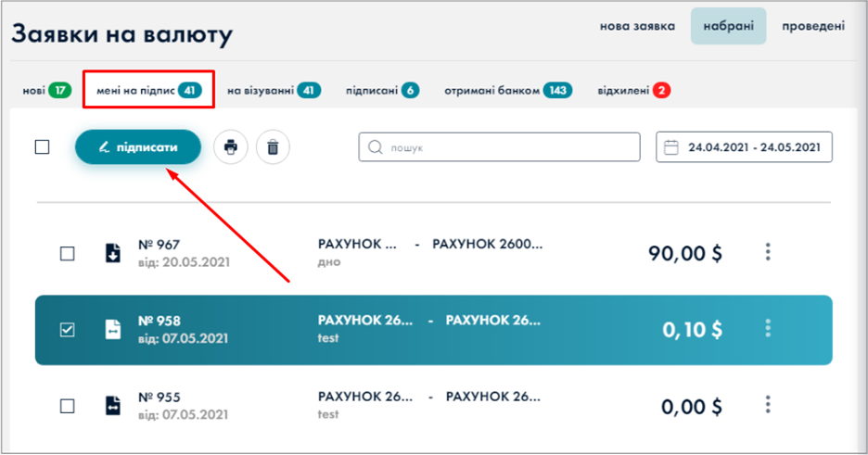Click the print icon button
868x455 pixels.
231,147
